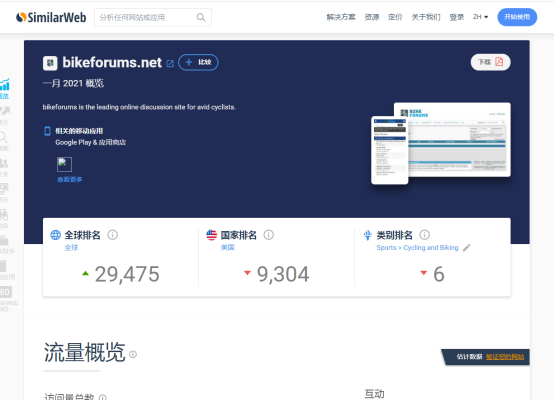Open the 资源 menu

click(x=372, y=17)
